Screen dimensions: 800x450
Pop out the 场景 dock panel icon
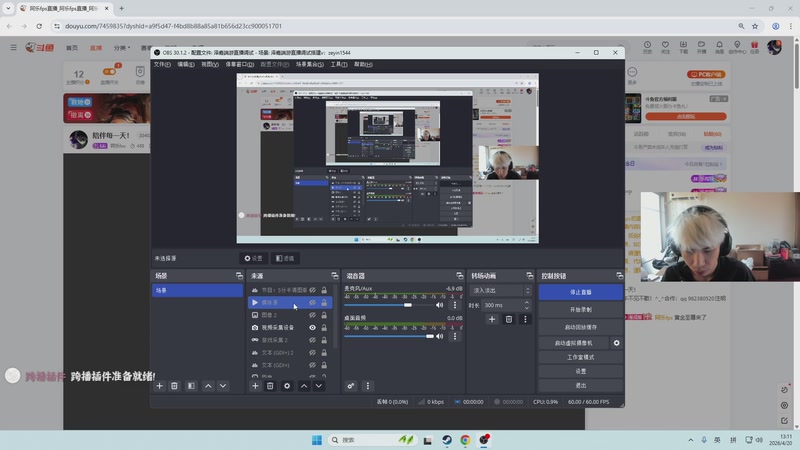(x=239, y=276)
